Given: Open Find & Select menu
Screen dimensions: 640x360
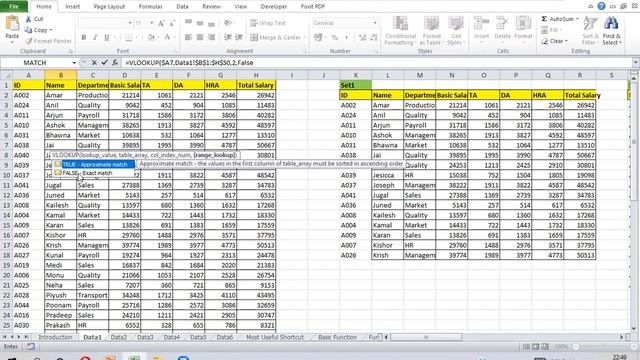Looking at the screenshot, I should click(x=611, y=31).
